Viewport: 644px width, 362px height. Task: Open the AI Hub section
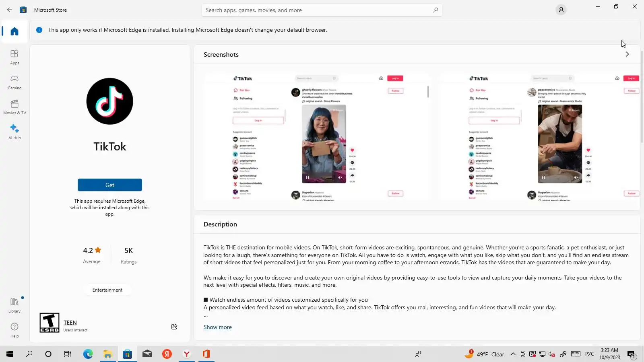pos(14,132)
